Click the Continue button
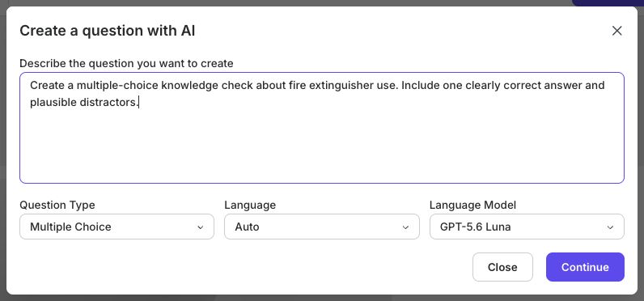Screen dimensions: 644x301 (585, 267)
